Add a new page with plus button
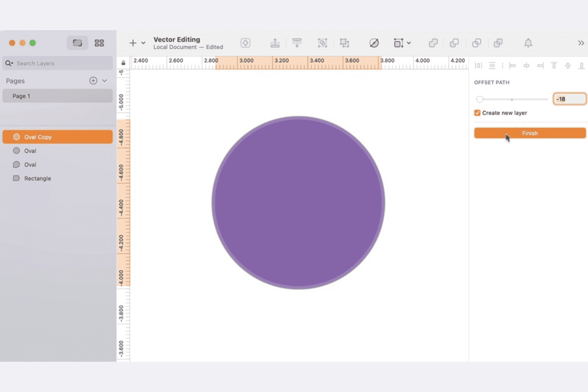Screen dimensions: 588x392 click(x=93, y=81)
